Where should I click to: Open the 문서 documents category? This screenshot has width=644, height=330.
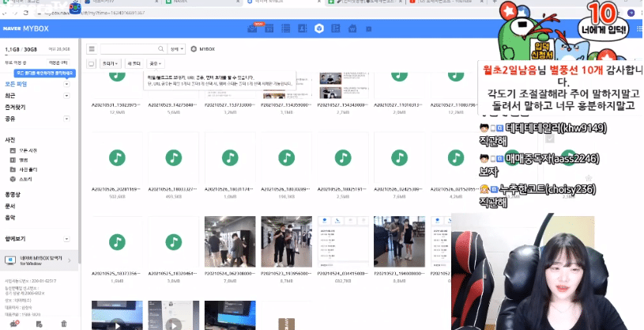[9, 206]
